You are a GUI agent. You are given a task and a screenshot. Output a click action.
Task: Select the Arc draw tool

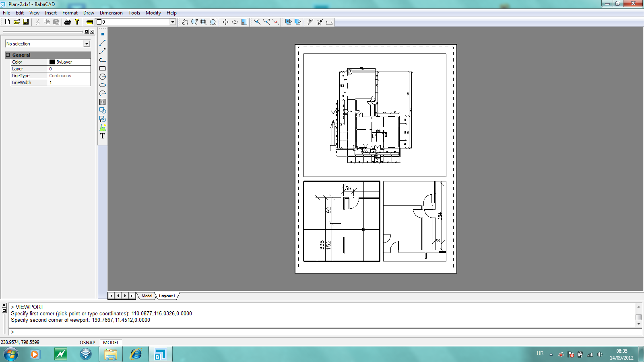click(103, 93)
